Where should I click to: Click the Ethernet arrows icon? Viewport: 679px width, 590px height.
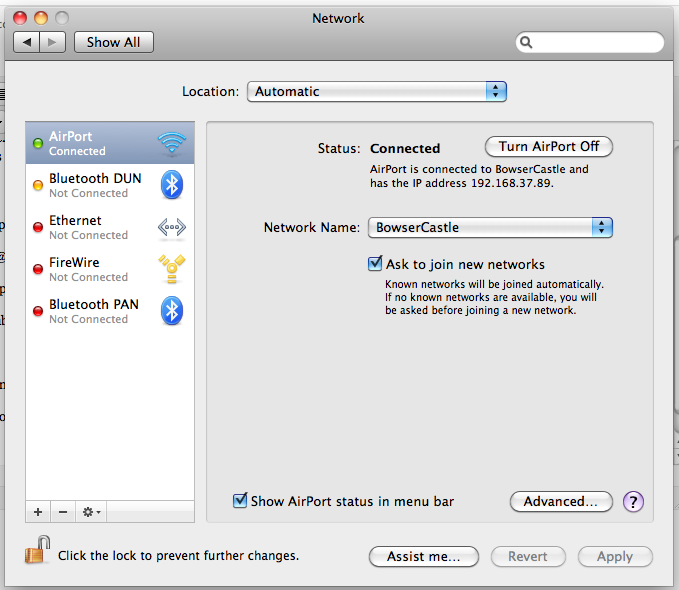coord(172,227)
